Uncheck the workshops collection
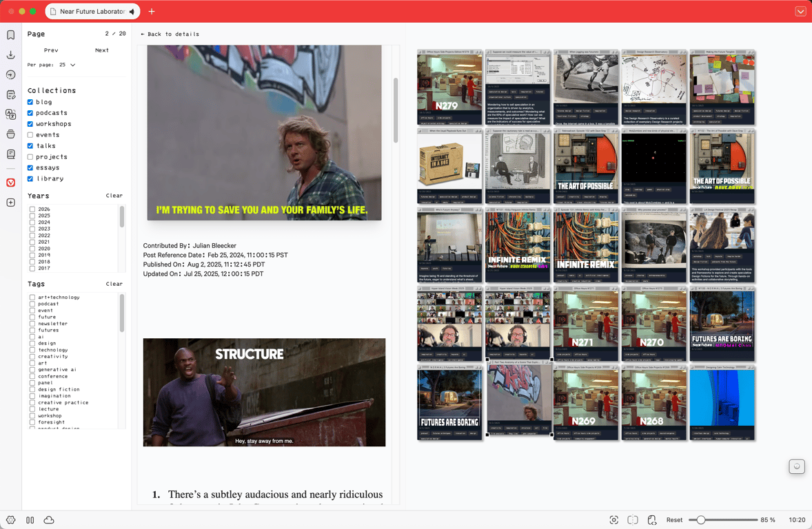812x529 pixels. coord(30,124)
